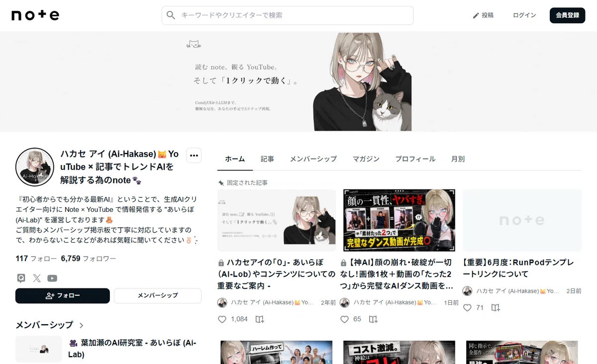Expand the メンバーシップ section chevron
The width and height of the screenshot is (597, 364).
tap(82, 325)
